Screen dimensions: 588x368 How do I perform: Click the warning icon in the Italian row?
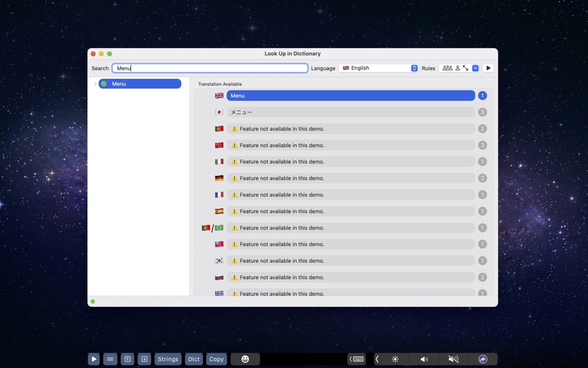[235, 162]
